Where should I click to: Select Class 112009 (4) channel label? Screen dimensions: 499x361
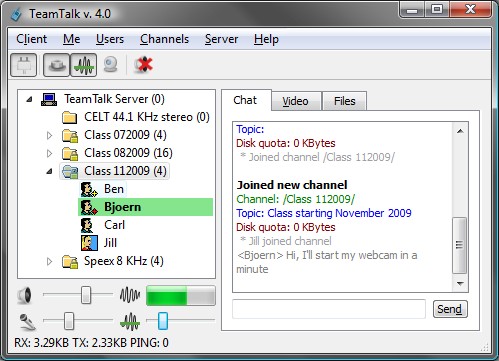125,171
